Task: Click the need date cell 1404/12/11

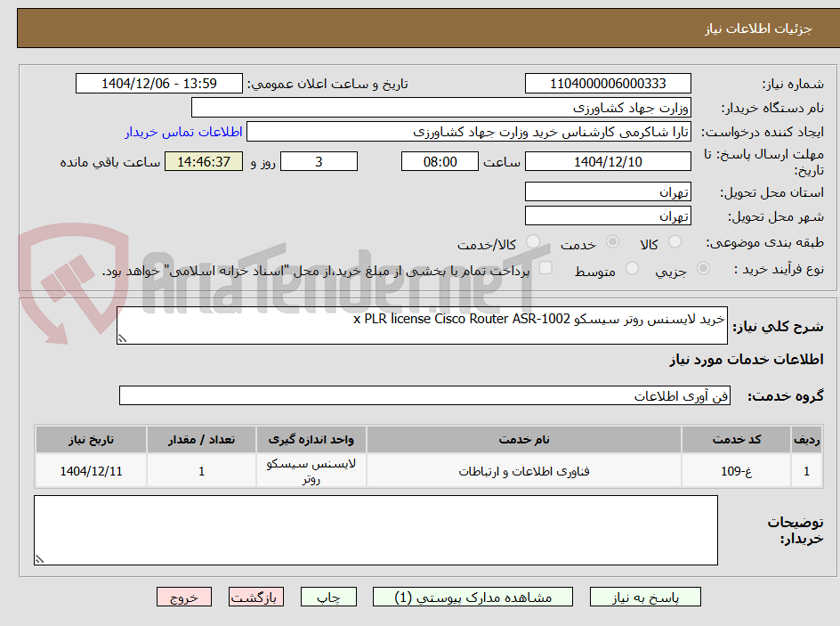Action: pyautogui.click(x=91, y=471)
